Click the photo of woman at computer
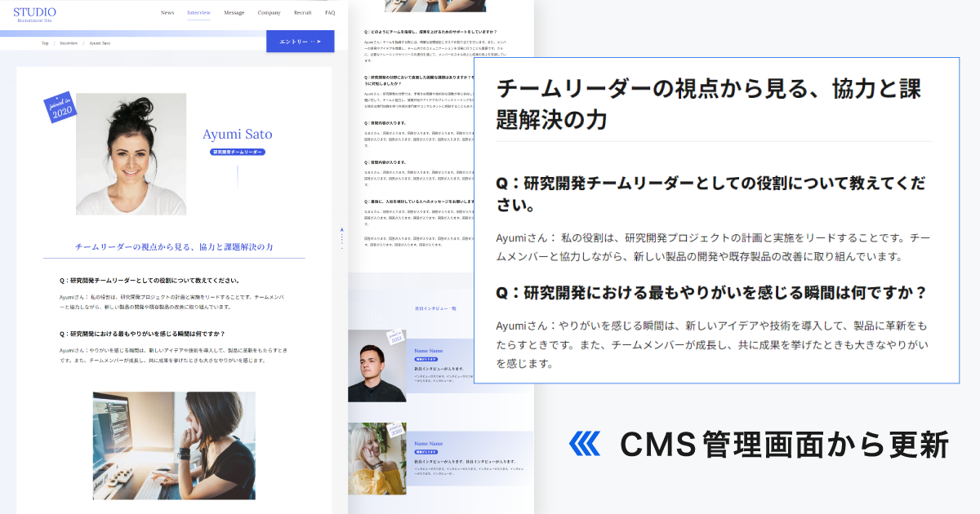 [x=174, y=445]
